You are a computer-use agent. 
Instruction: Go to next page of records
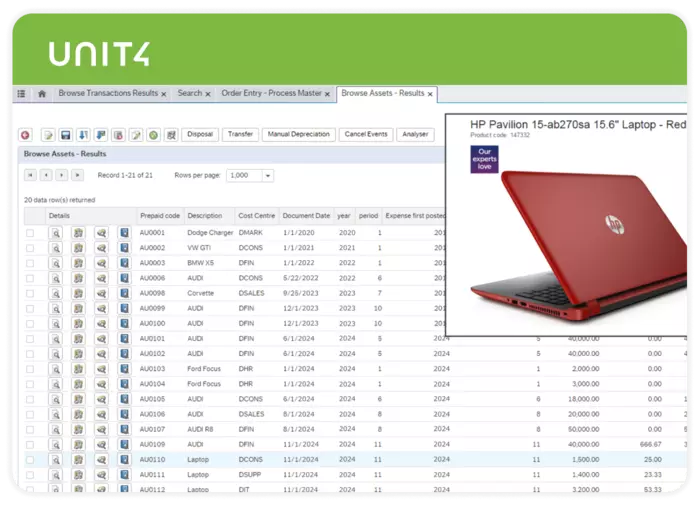click(x=62, y=175)
